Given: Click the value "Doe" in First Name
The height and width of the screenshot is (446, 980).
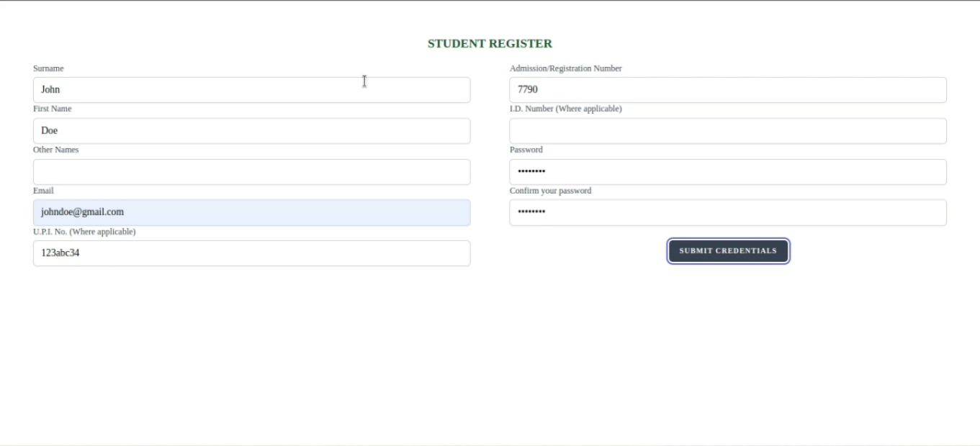Looking at the screenshot, I should pos(48,130).
